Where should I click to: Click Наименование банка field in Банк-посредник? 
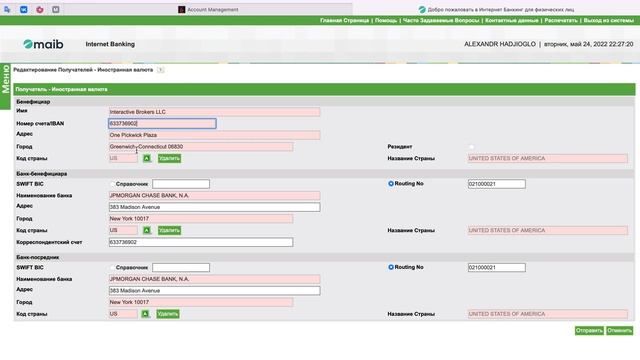click(x=214, y=279)
